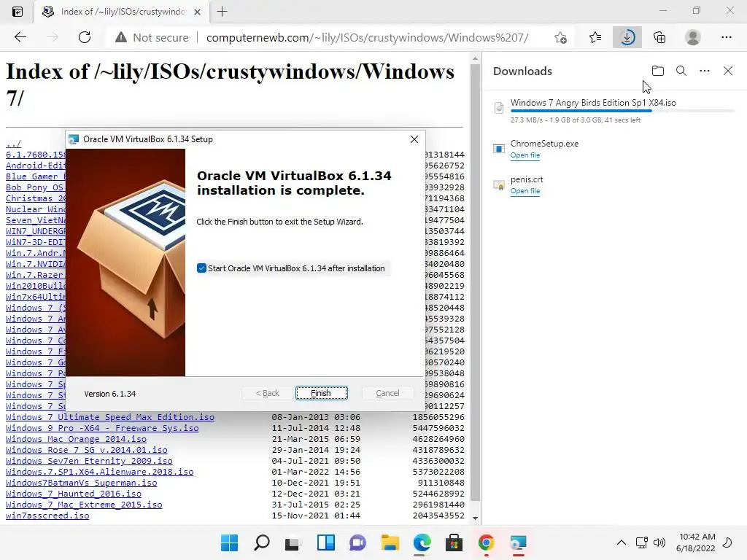Download Windows_7_Haunted_2016.iso
The image size is (747, 560).
tap(74, 494)
